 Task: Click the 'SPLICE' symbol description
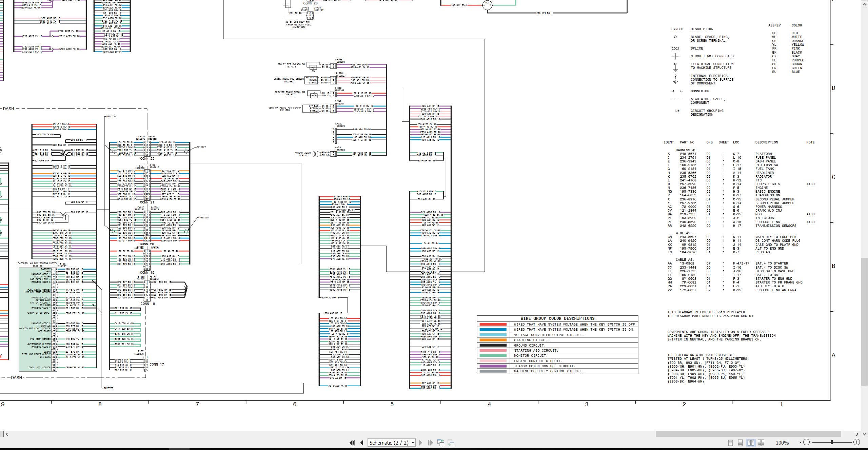pyautogui.click(x=697, y=48)
